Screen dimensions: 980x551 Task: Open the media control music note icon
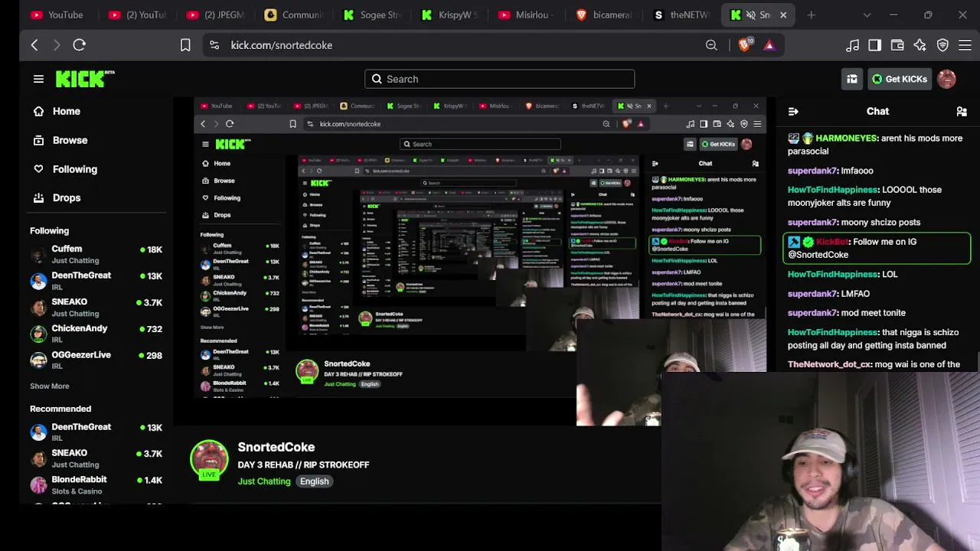pos(852,45)
